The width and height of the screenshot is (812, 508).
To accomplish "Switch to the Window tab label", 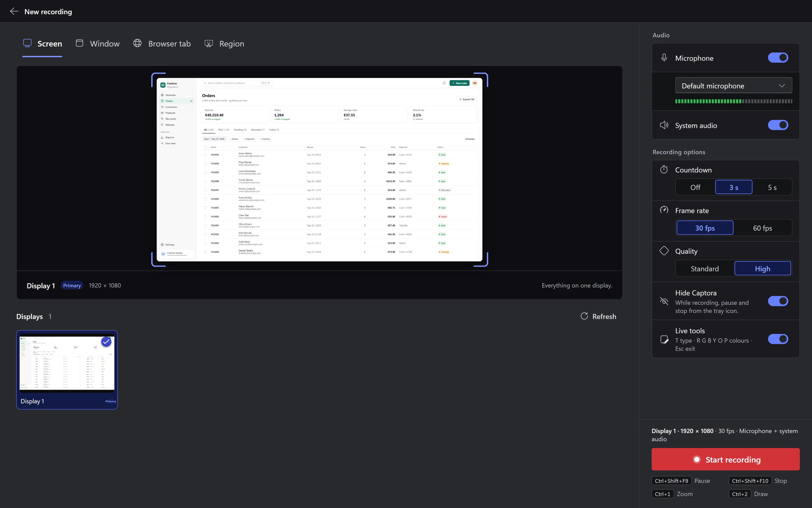I will (105, 44).
